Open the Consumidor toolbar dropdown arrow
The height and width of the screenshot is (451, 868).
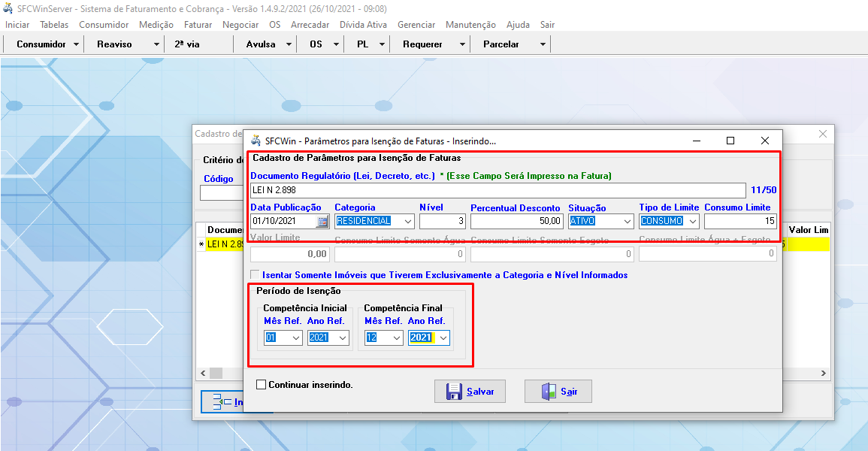point(76,44)
